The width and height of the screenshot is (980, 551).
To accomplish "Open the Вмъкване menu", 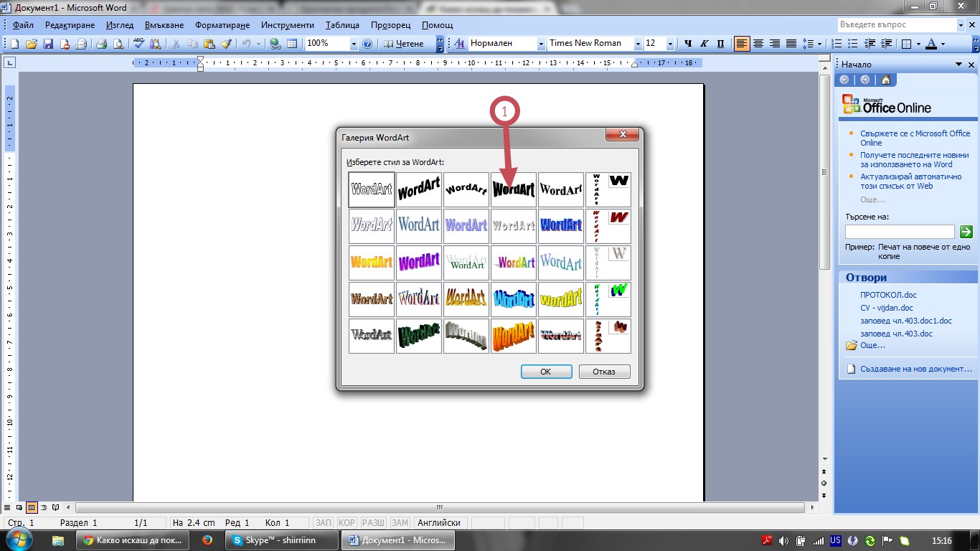I will pos(164,25).
